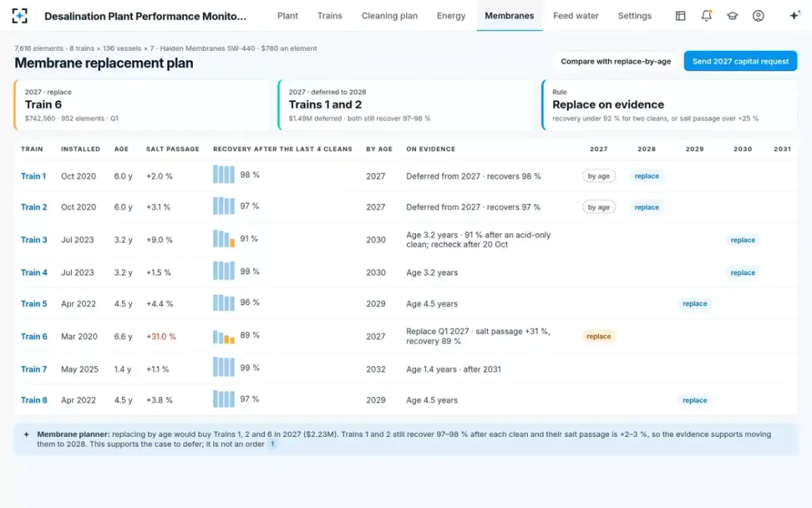Open the Feed water tab
Viewport: 812px width, 508px height.
pos(576,16)
